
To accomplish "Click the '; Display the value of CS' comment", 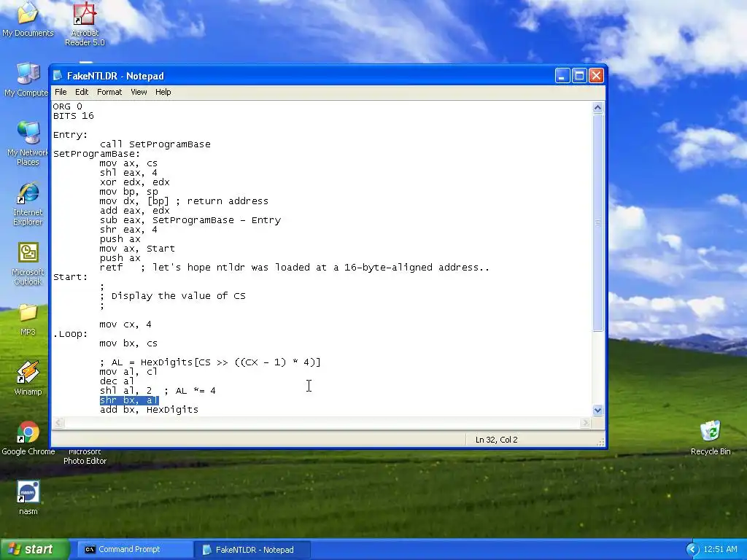I will click(173, 296).
